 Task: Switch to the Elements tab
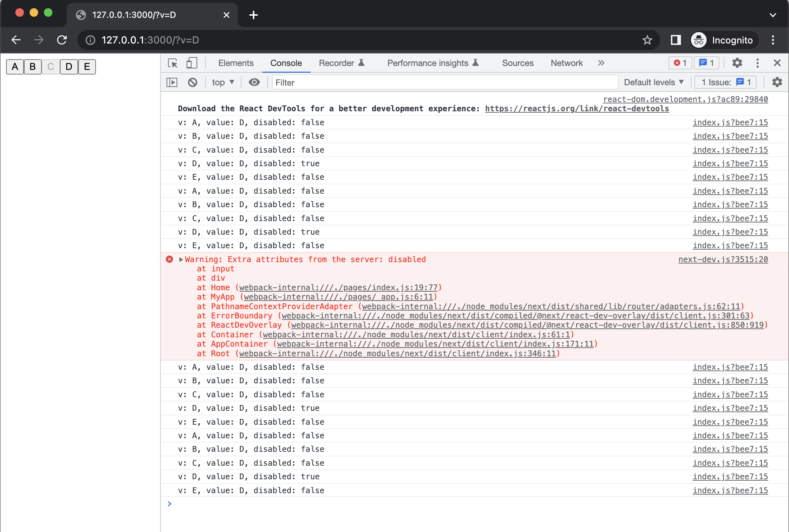(x=236, y=63)
